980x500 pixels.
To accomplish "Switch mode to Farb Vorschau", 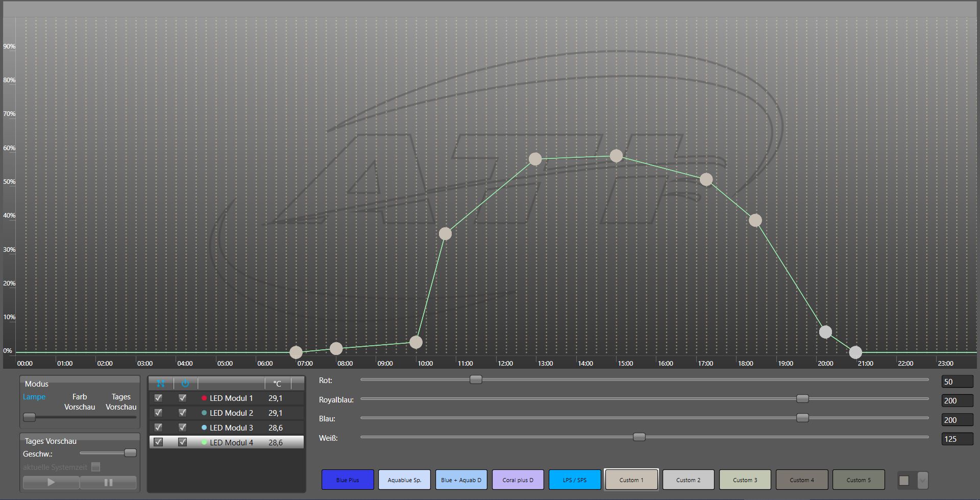I will [x=80, y=402].
